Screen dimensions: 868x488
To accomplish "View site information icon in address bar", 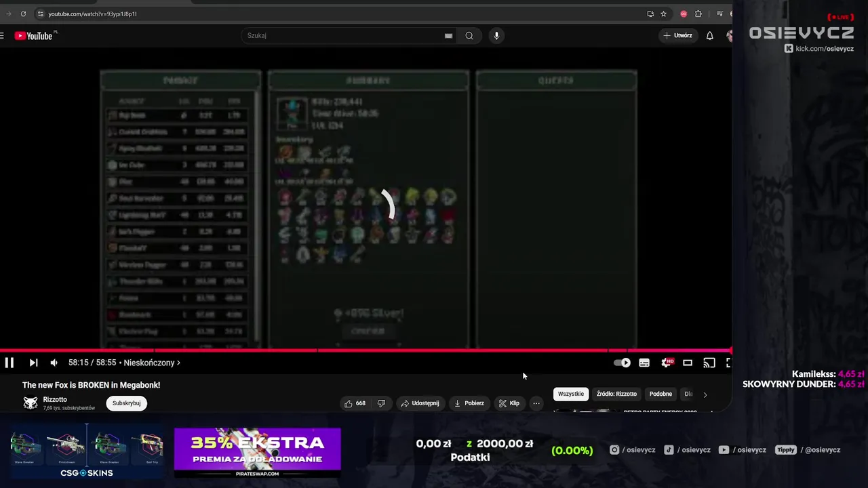I will coord(41,14).
